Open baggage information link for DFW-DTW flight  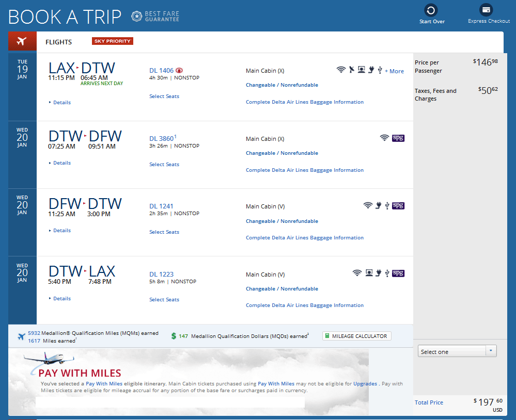click(x=305, y=238)
